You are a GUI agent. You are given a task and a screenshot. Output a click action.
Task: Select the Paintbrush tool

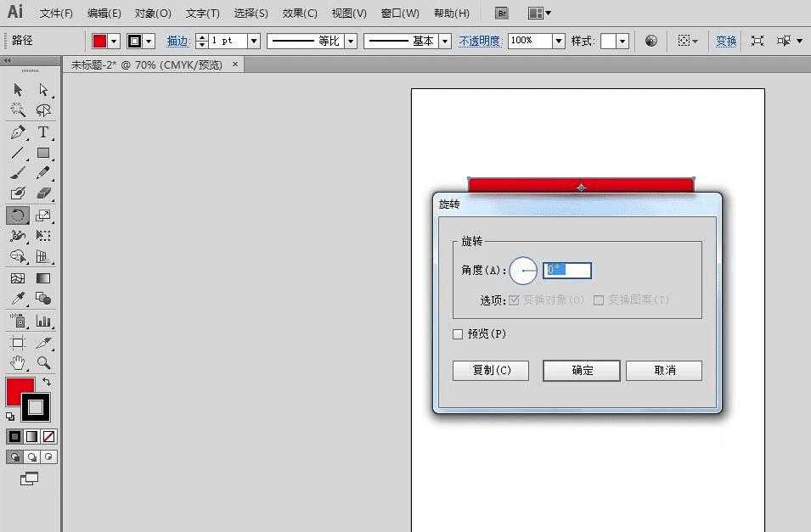point(18,173)
